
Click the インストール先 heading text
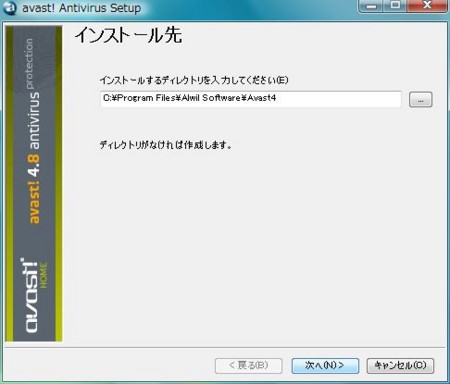point(128,35)
